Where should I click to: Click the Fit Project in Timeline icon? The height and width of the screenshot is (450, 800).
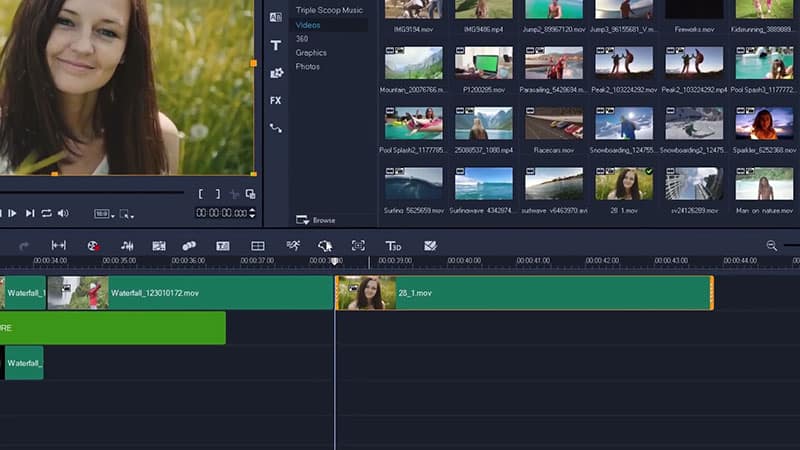(59, 246)
